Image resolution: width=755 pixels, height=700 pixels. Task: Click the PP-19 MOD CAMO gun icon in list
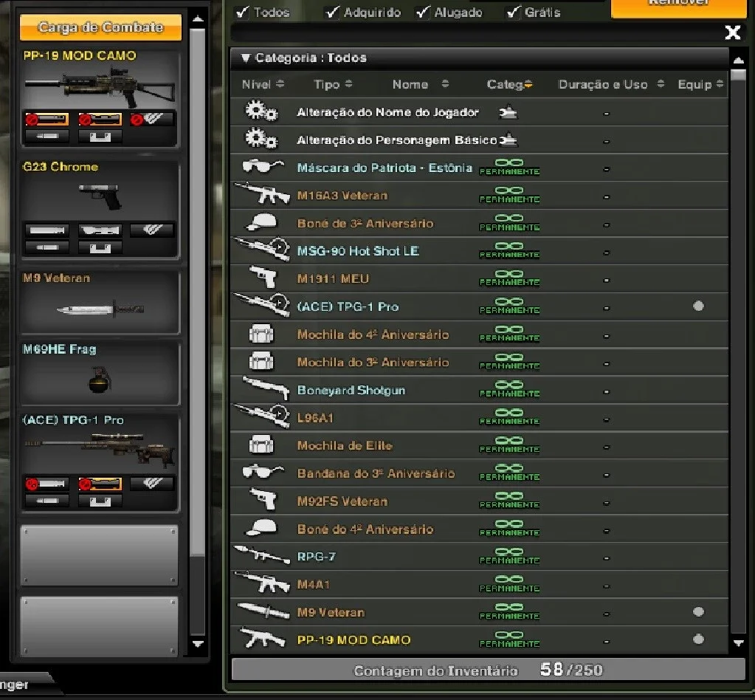click(263, 638)
